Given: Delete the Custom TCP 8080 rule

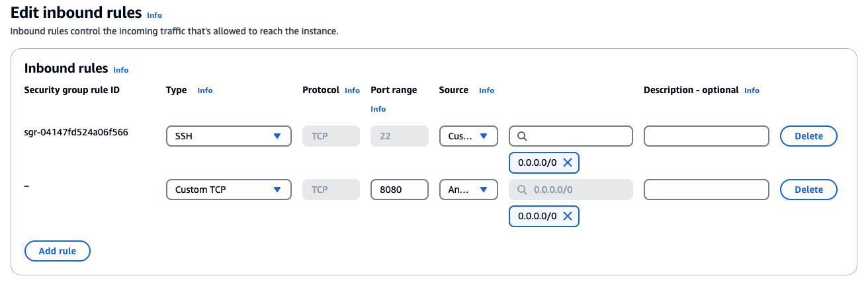Looking at the screenshot, I should [x=808, y=190].
